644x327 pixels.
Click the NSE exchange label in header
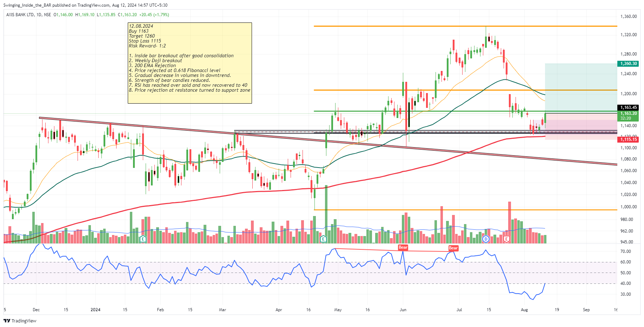(x=47, y=15)
